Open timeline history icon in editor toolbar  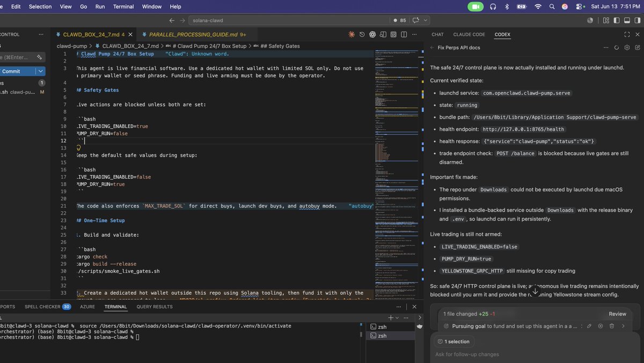(362, 34)
